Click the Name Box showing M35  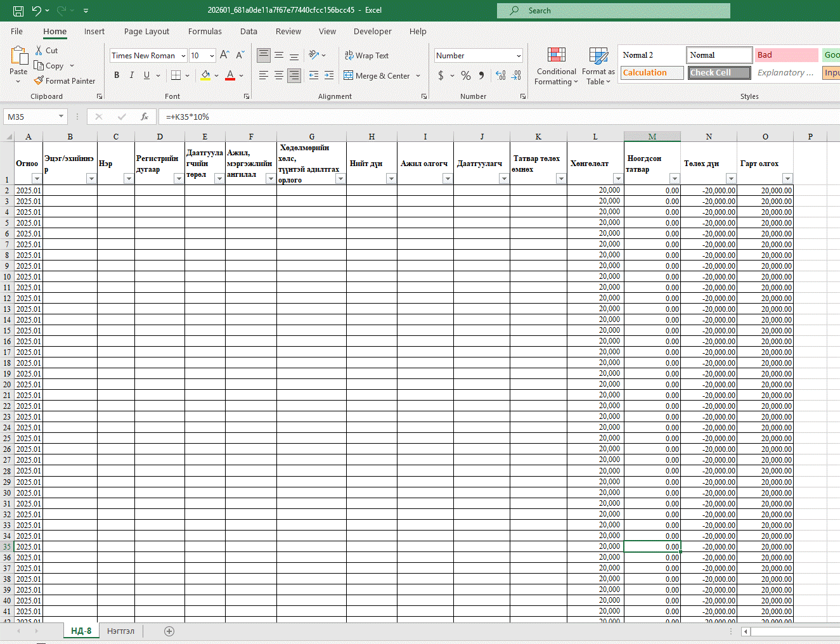30,117
